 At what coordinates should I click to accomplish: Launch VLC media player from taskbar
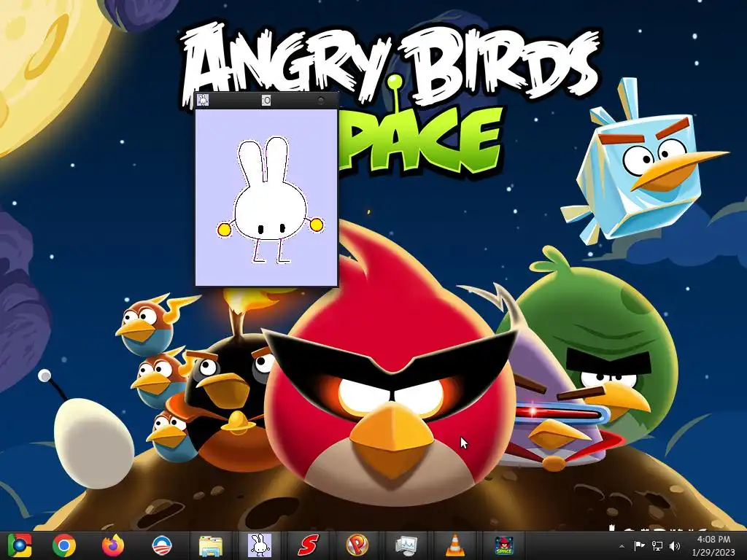pos(455,545)
